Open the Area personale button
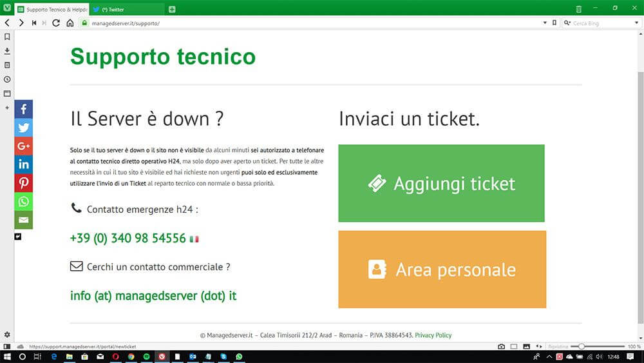 coord(442,270)
